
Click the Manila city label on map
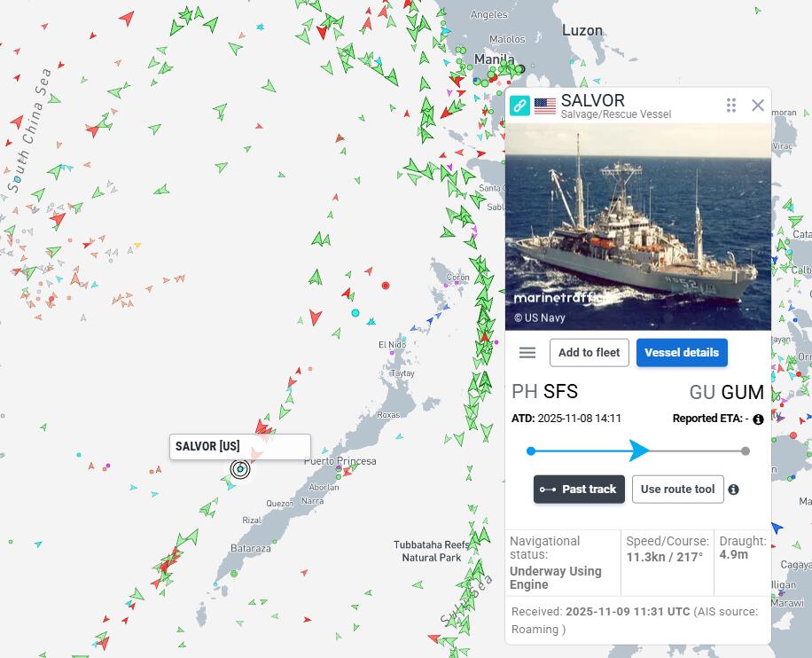494,59
